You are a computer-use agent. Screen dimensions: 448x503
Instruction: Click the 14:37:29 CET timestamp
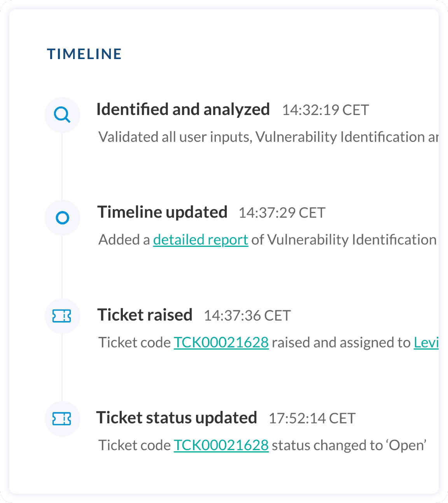click(282, 213)
